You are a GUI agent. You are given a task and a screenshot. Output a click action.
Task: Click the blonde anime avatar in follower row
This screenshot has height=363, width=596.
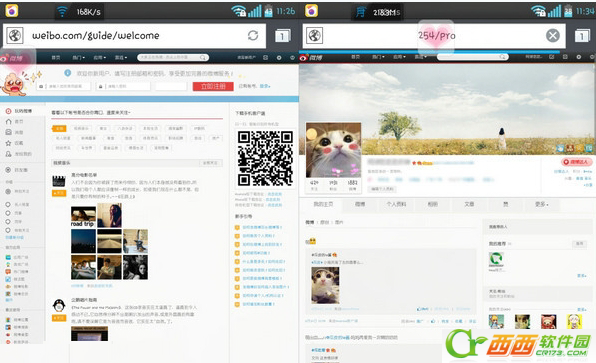click(575, 322)
